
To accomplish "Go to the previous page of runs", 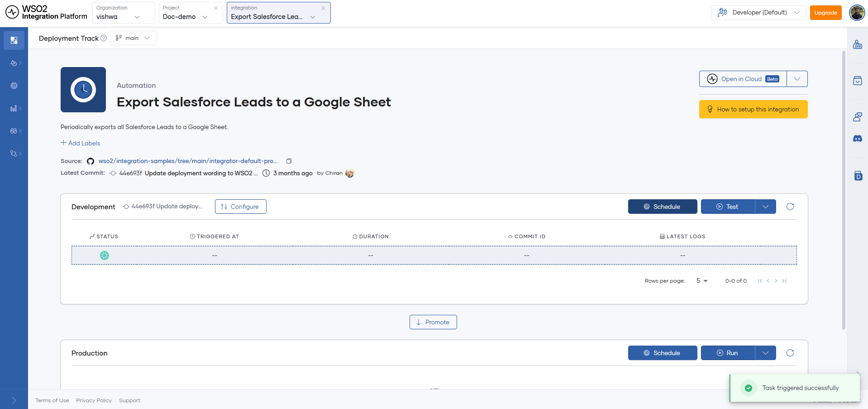I will pyautogui.click(x=768, y=281).
